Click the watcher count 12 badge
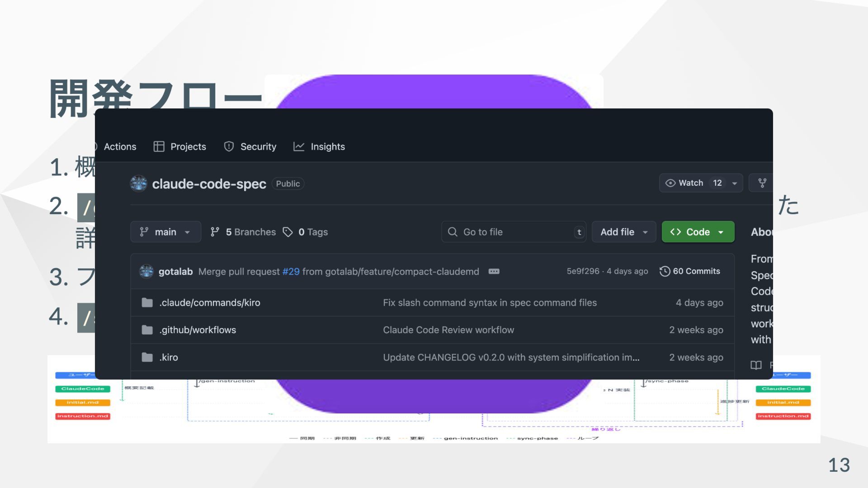This screenshot has height=488, width=868. click(717, 183)
